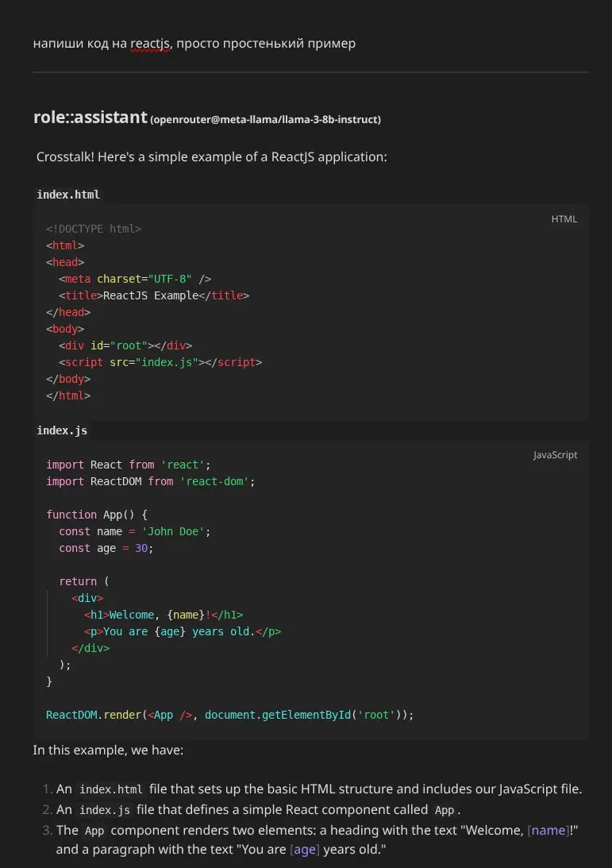Screen dimensions: 612x868
Task: Click the JavaScript language label on the code block
Action: pyautogui.click(x=555, y=455)
